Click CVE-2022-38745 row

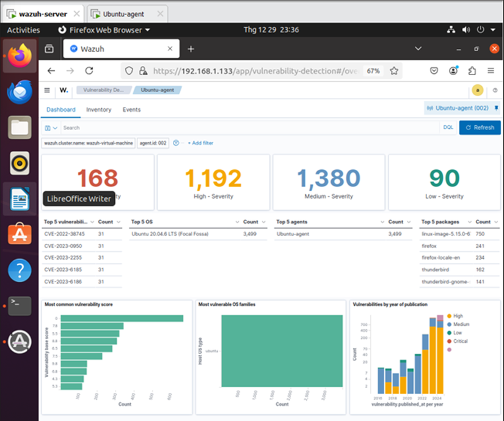(x=82, y=234)
